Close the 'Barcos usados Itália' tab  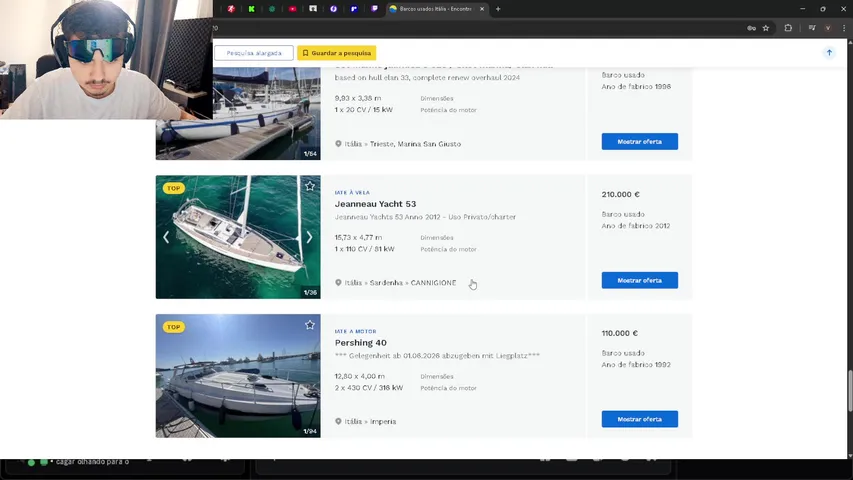pyautogui.click(x=481, y=9)
